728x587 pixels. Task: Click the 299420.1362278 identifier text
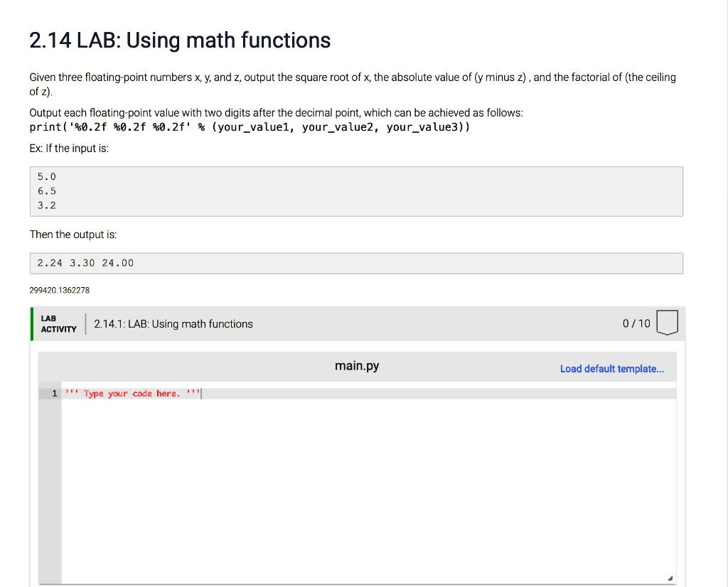click(59, 290)
